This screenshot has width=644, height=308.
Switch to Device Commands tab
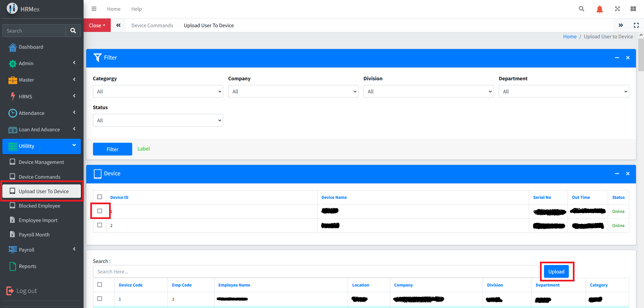[x=152, y=26]
